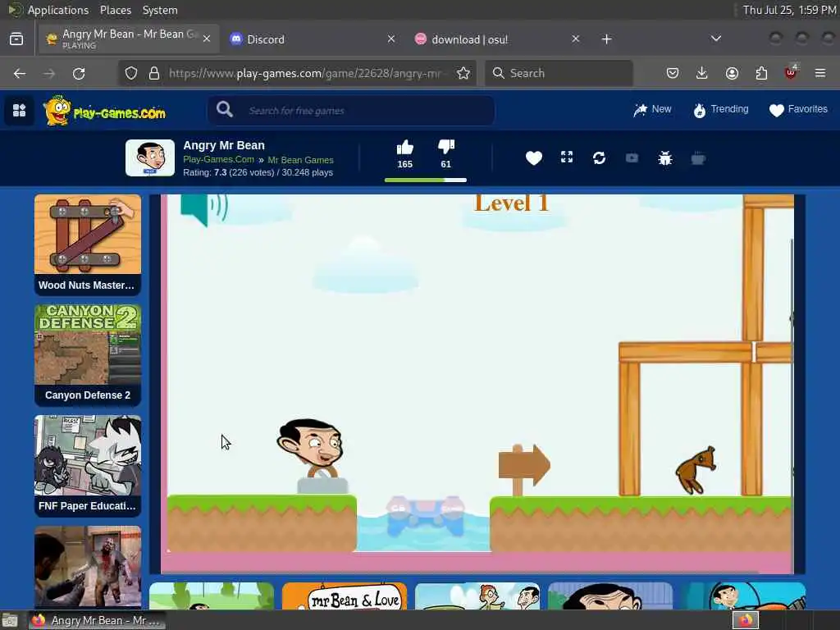The height and width of the screenshot is (630, 840).
Task: Click the Play-Games.com logo
Action: 104,111
